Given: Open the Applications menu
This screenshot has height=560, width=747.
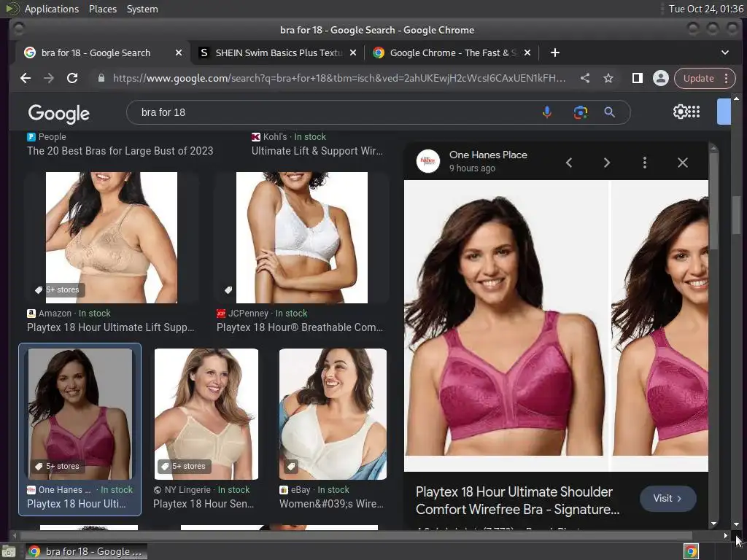Looking at the screenshot, I should 52,9.
